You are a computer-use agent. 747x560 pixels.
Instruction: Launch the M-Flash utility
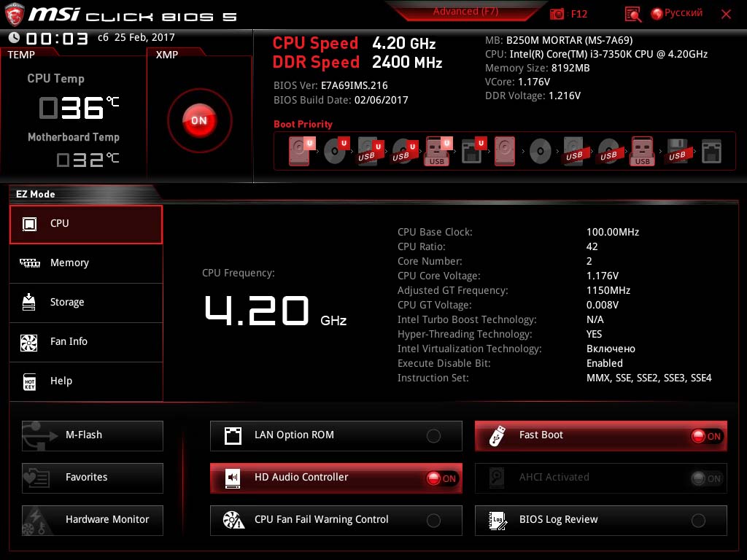click(x=93, y=436)
